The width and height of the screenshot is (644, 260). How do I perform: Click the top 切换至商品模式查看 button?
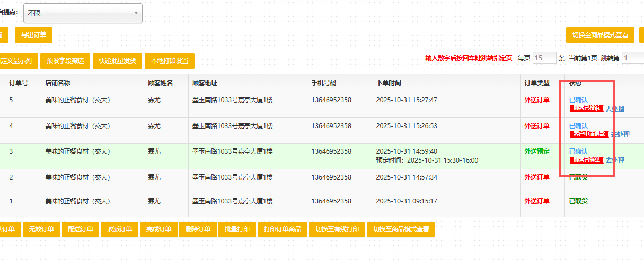click(x=600, y=35)
